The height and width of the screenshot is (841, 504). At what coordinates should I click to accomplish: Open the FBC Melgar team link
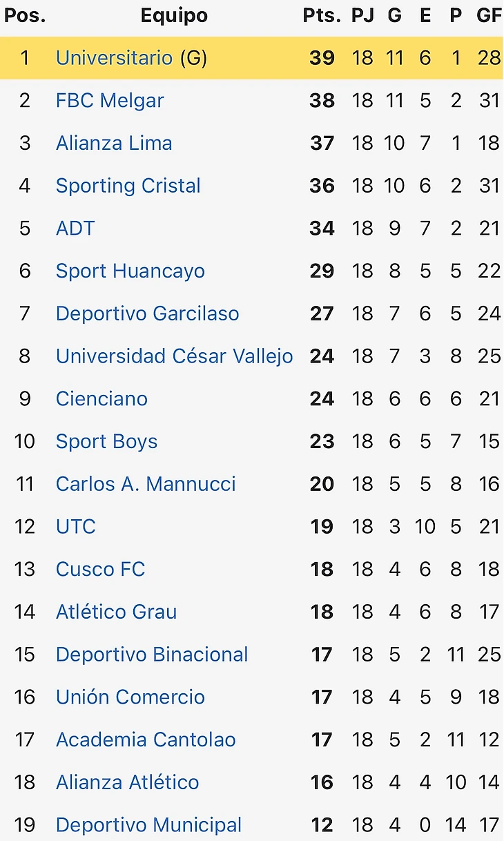tap(110, 100)
